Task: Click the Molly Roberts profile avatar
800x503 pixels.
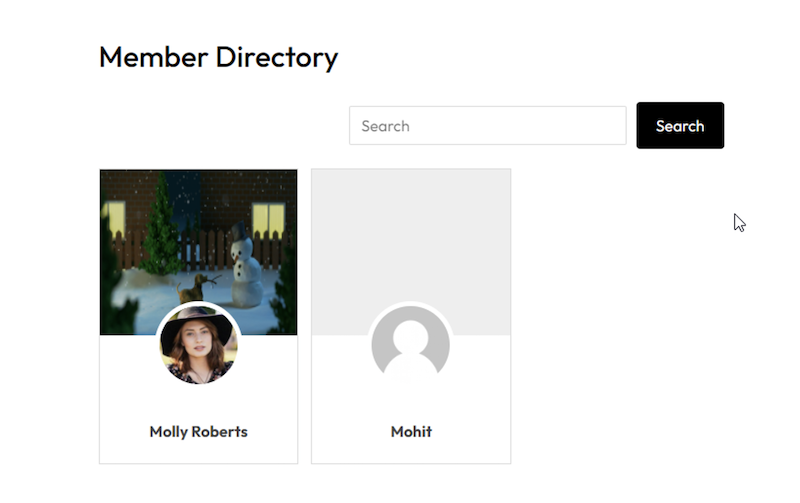Action: [x=198, y=345]
